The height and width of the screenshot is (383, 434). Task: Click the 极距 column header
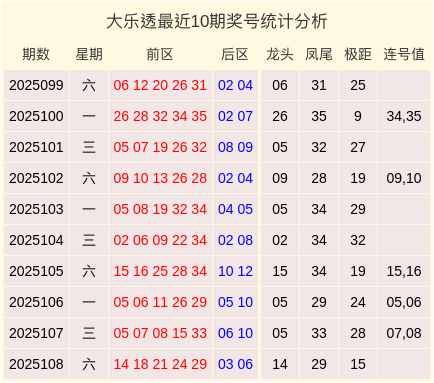358,54
